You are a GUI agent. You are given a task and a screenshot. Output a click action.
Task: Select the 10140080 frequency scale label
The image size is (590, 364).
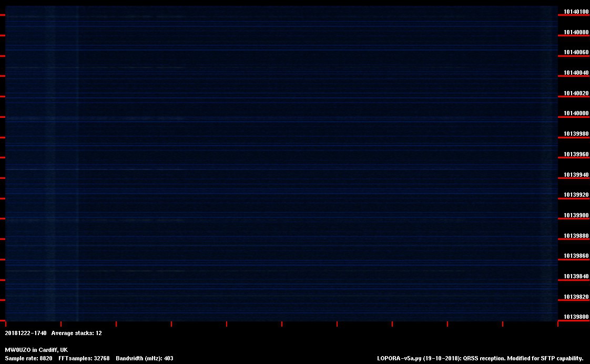coord(576,32)
